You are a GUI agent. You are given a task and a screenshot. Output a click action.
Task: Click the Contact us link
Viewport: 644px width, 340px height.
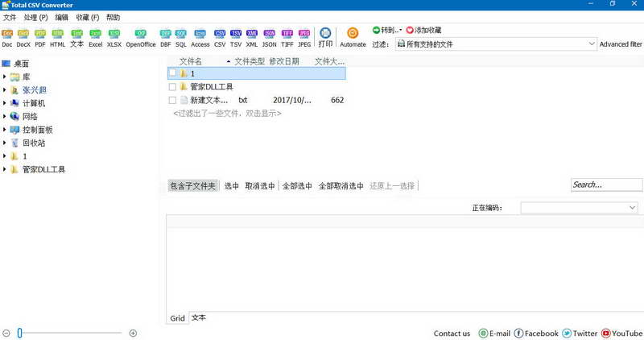(x=452, y=334)
